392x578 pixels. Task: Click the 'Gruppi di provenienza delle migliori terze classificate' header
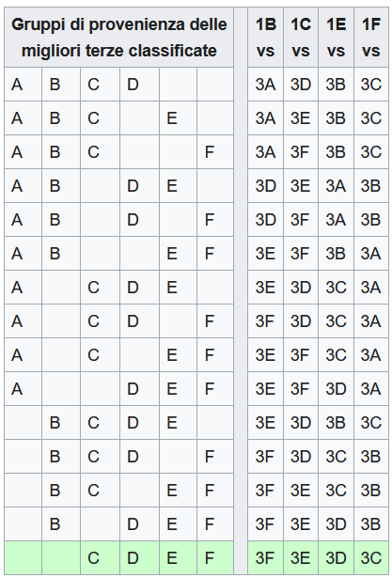click(x=118, y=38)
